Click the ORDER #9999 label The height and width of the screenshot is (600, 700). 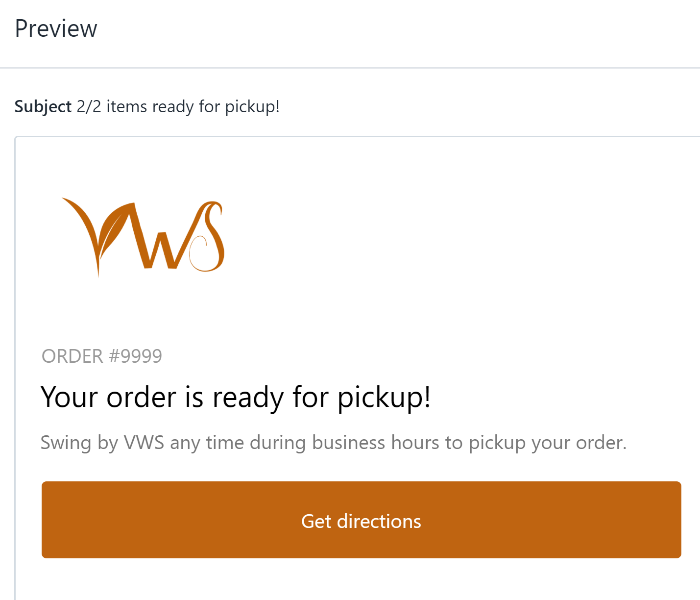102,356
